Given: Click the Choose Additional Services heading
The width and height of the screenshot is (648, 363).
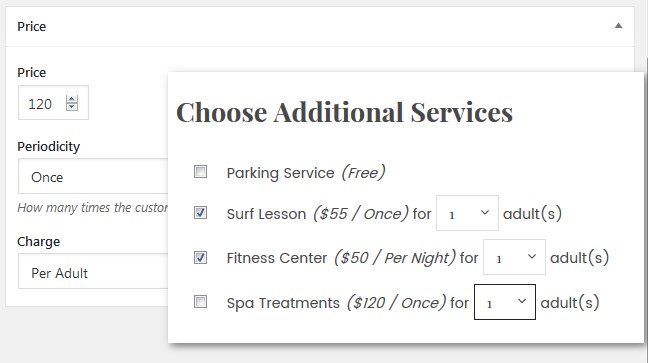Looking at the screenshot, I should (344, 112).
